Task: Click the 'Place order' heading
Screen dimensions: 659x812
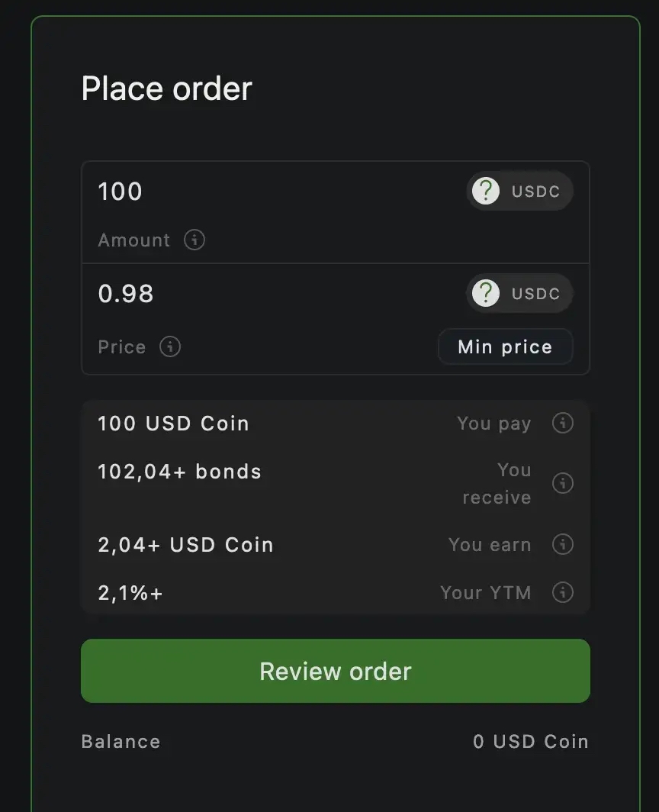Action: pyautogui.click(x=166, y=89)
